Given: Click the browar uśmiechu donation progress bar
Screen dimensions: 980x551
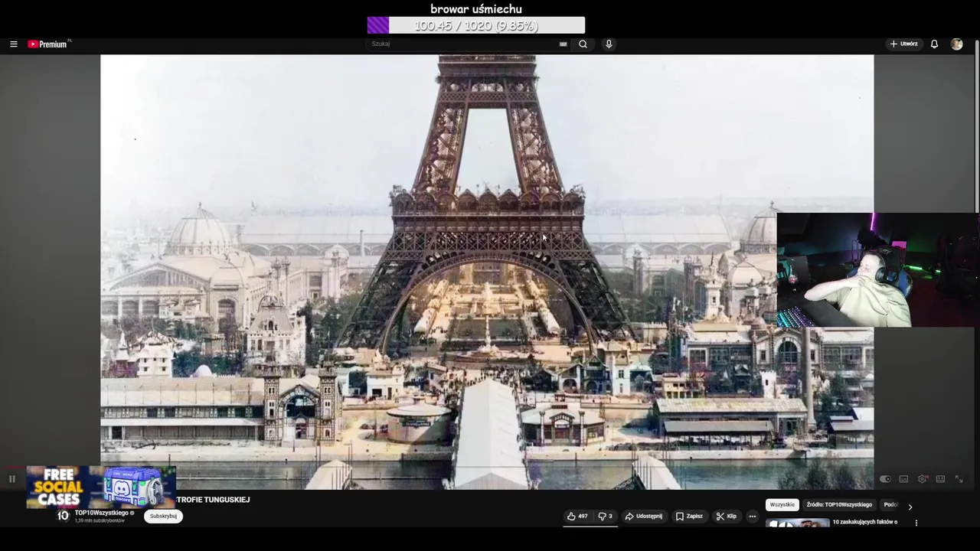Looking at the screenshot, I should point(476,25).
